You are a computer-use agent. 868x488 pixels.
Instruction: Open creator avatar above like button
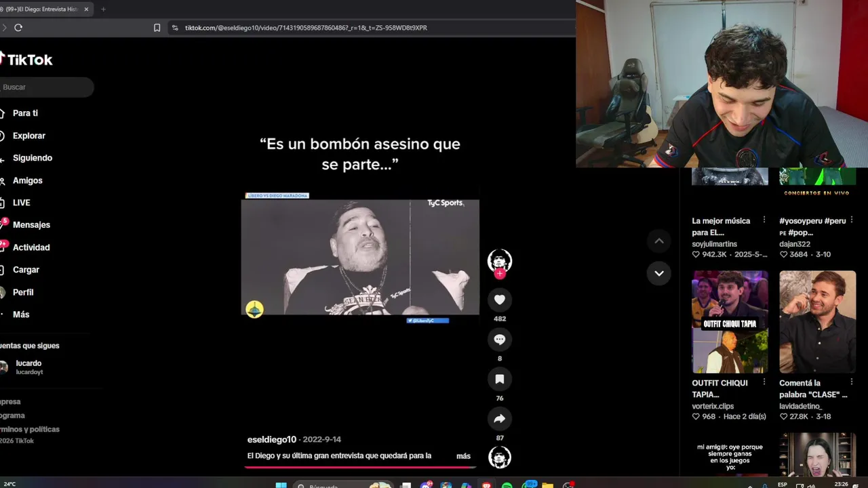click(500, 261)
